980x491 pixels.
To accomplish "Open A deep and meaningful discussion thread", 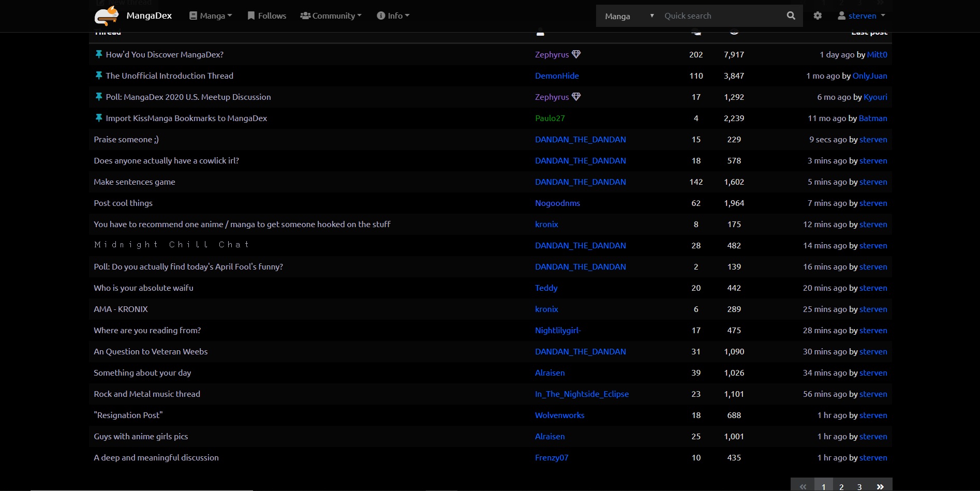I will (156, 457).
